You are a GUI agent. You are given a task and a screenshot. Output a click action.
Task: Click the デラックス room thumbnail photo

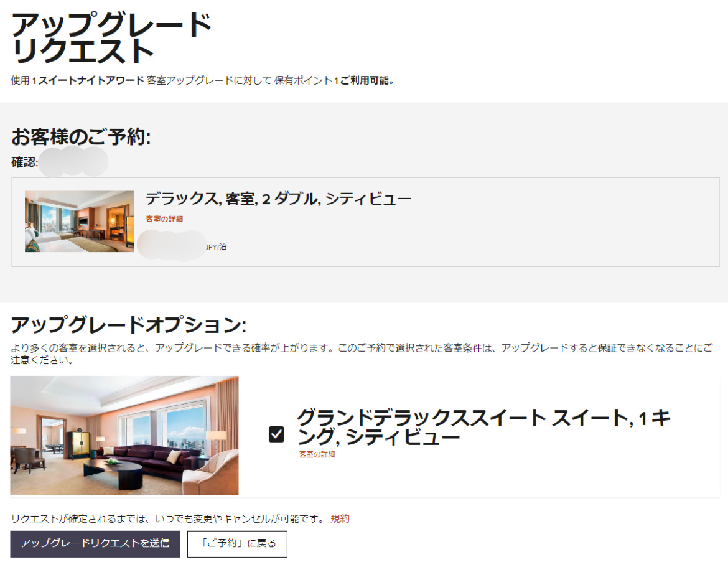click(x=80, y=222)
